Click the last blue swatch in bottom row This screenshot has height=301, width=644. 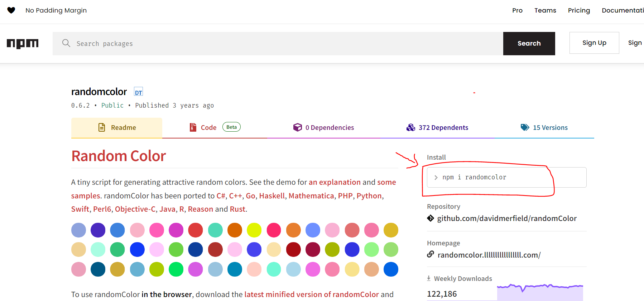click(x=391, y=269)
